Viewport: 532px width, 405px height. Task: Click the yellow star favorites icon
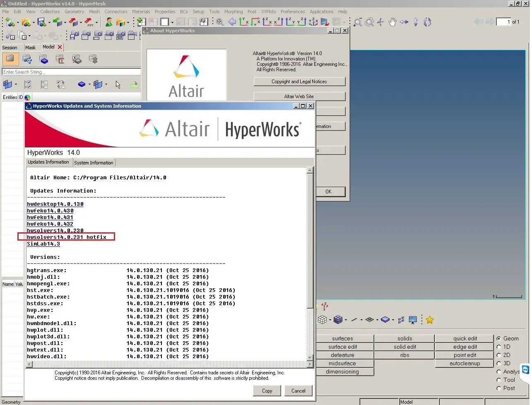pyautogui.click(x=430, y=320)
